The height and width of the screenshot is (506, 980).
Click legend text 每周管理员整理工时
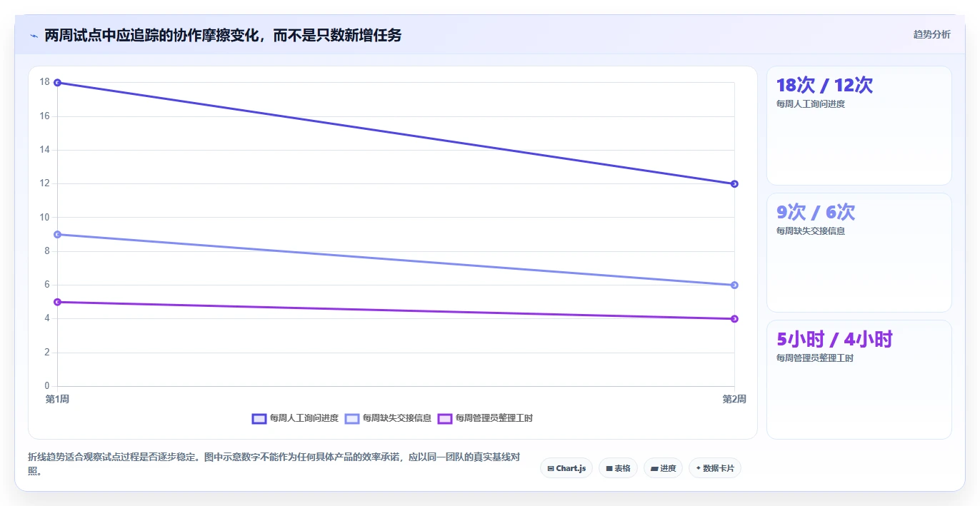(494, 418)
